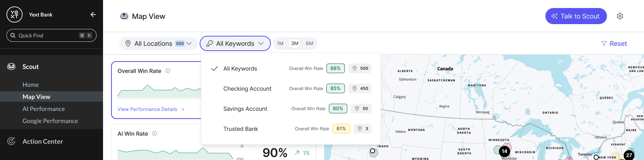
Task: Click the Quick Find search field
Action: (x=52, y=35)
